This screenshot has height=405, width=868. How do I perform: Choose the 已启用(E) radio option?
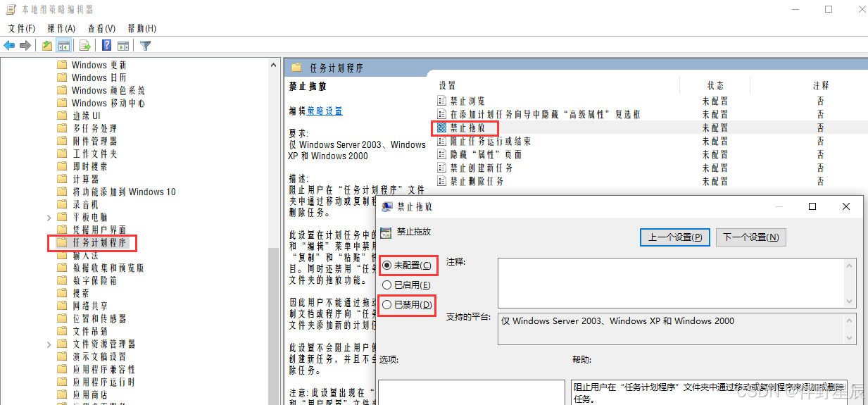(386, 285)
